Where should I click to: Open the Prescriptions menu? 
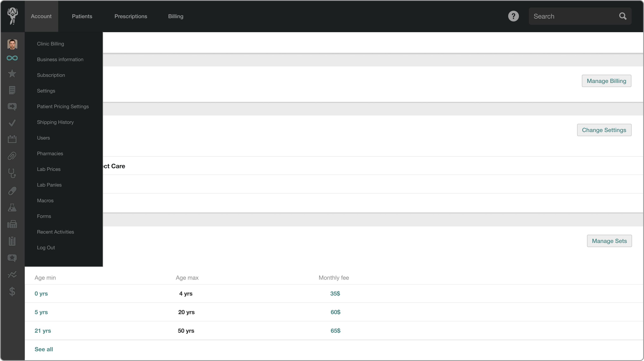point(131,16)
